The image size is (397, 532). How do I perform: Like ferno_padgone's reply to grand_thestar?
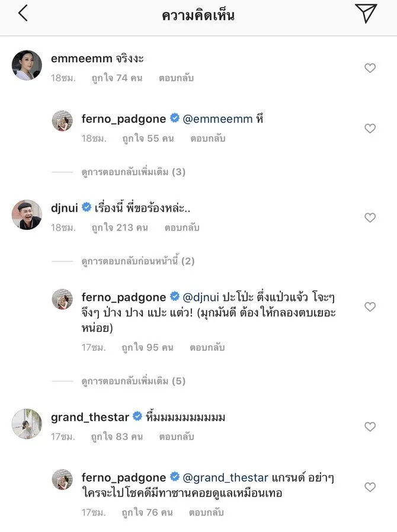pos(370,487)
